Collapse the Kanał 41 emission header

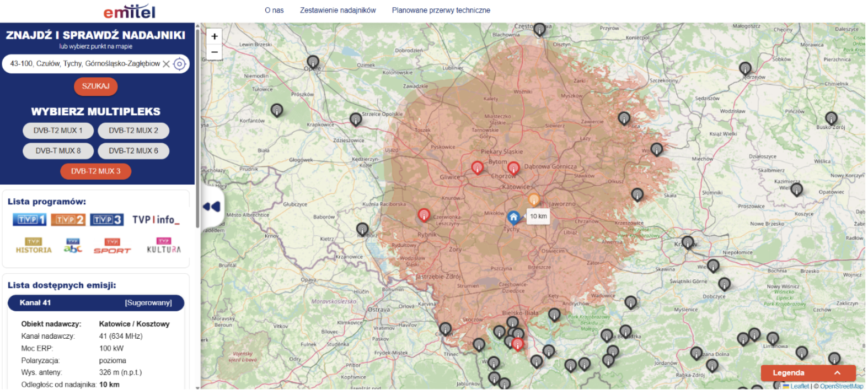95,303
